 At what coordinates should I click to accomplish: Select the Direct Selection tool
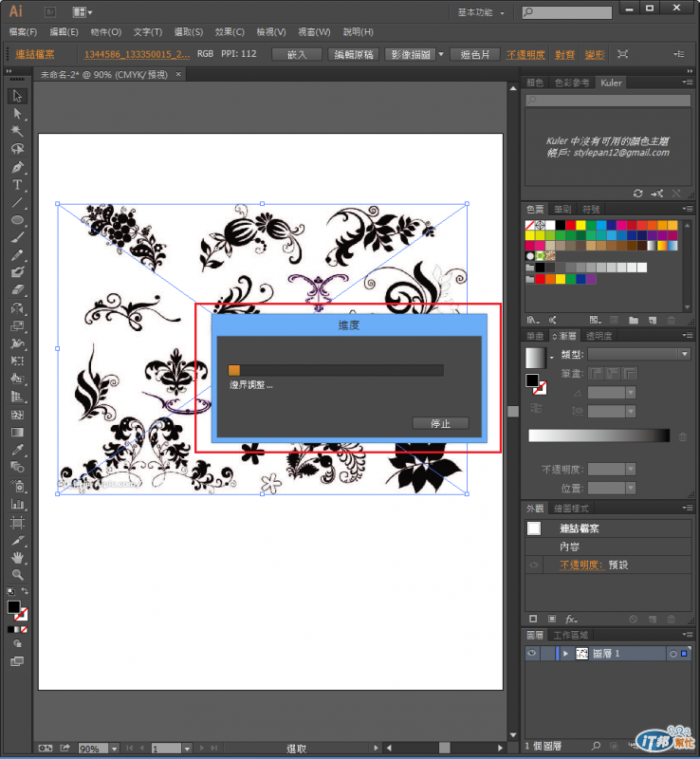coord(17,114)
